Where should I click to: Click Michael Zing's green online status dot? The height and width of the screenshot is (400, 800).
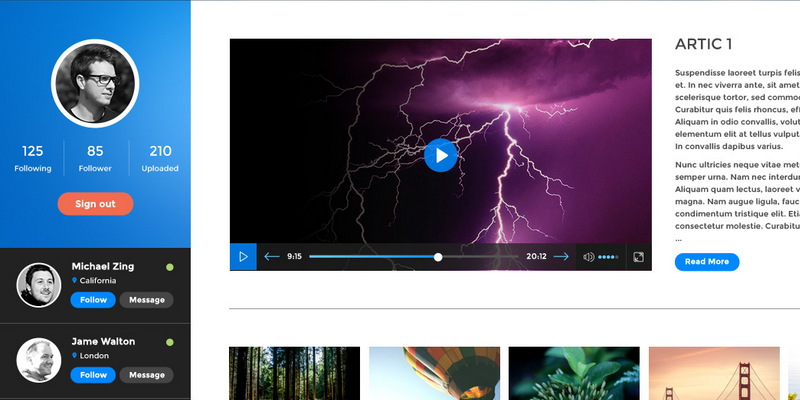[x=170, y=267]
